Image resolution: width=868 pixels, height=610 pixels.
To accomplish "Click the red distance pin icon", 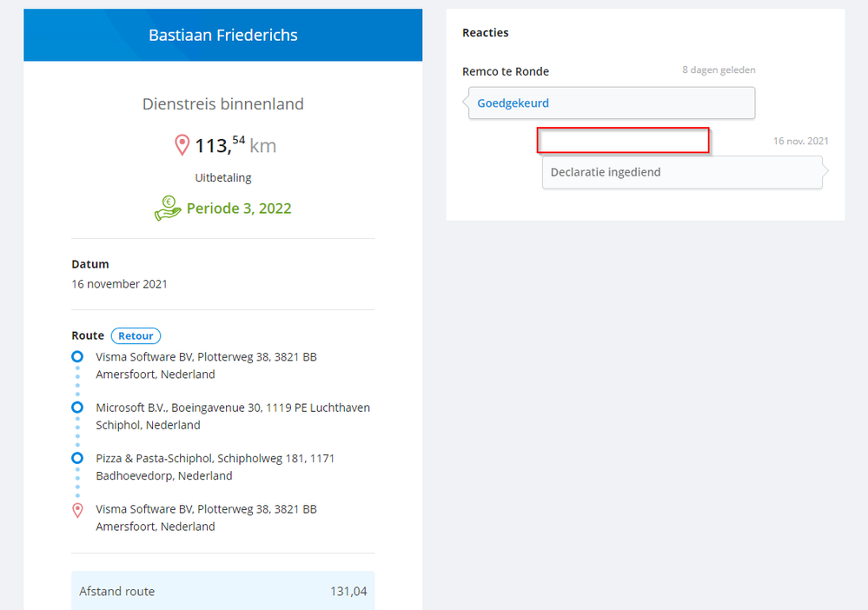I will pyautogui.click(x=182, y=145).
